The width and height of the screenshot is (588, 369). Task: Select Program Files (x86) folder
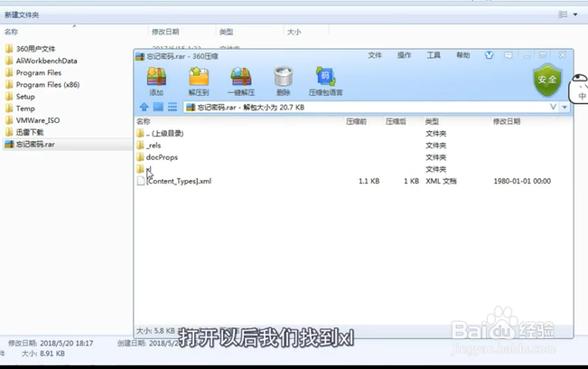pos(42,84)
